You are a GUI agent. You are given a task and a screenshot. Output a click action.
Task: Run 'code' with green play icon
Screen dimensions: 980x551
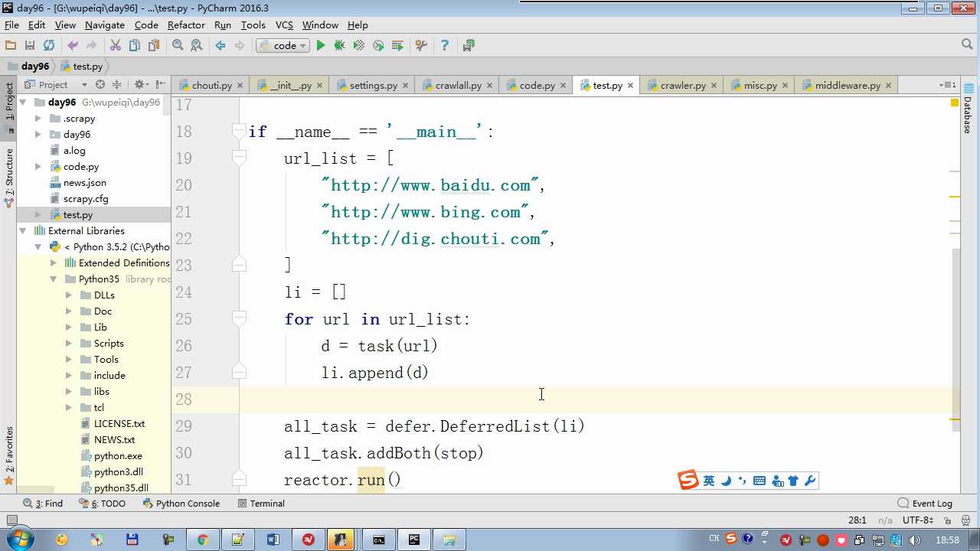[321, 46]
